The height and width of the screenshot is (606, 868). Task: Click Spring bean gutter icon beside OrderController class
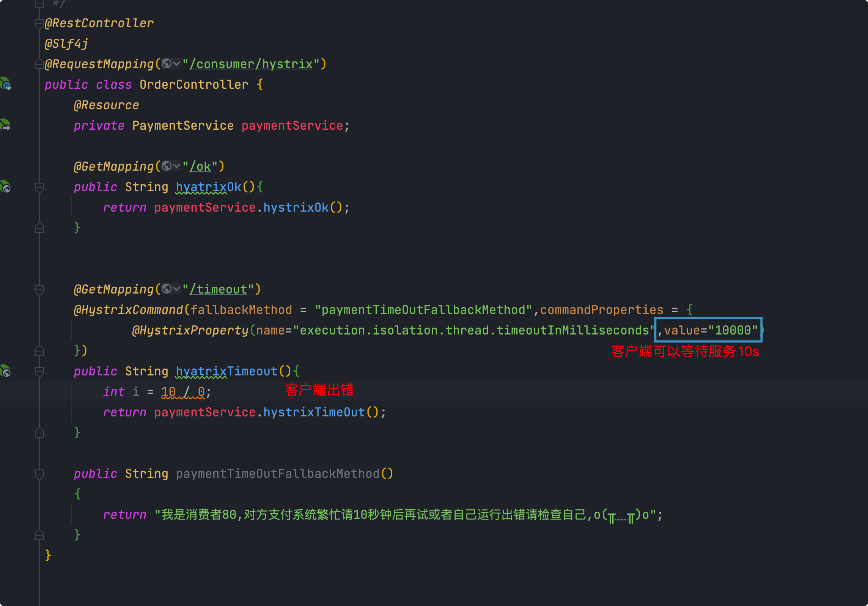[6, 84]
